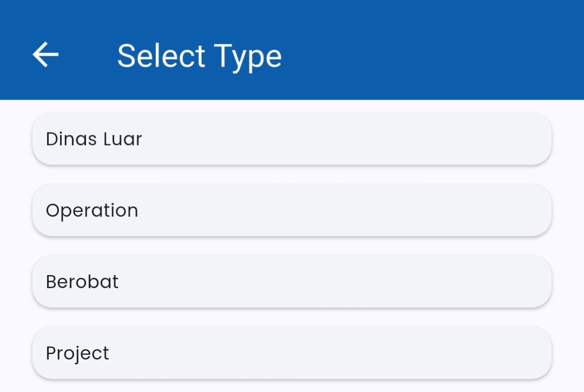
Task: Select the Project type card
Action: (292, 353)
